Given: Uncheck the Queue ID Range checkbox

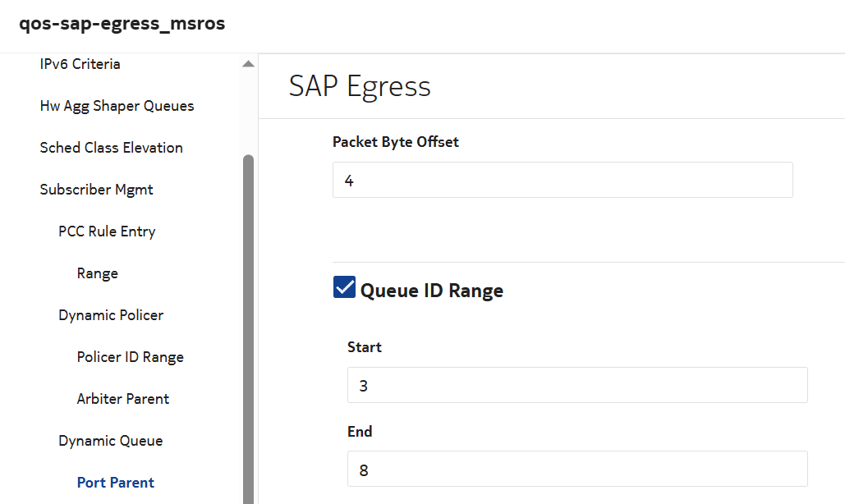Looking at the screenshot, I should 344,287.
